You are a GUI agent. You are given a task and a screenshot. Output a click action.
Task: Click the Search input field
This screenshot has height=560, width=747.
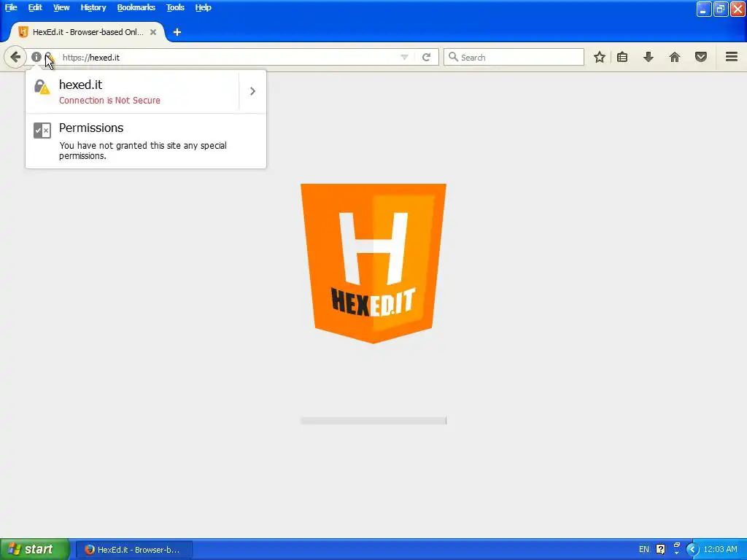coord(514,57)
